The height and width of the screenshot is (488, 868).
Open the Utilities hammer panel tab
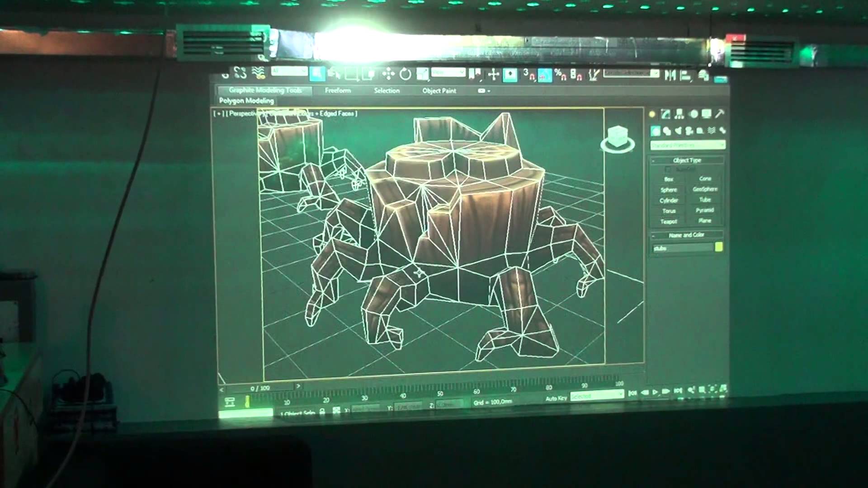(720, 114)
